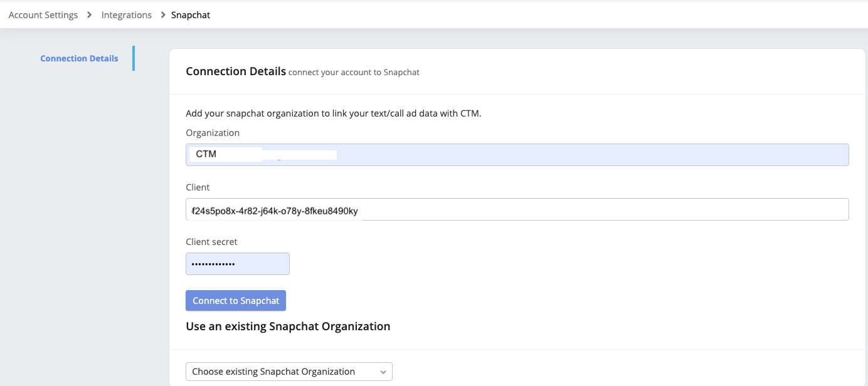868x386 pixels.
Task: Click the Client ID input field
Action: (x=517, y=209)
